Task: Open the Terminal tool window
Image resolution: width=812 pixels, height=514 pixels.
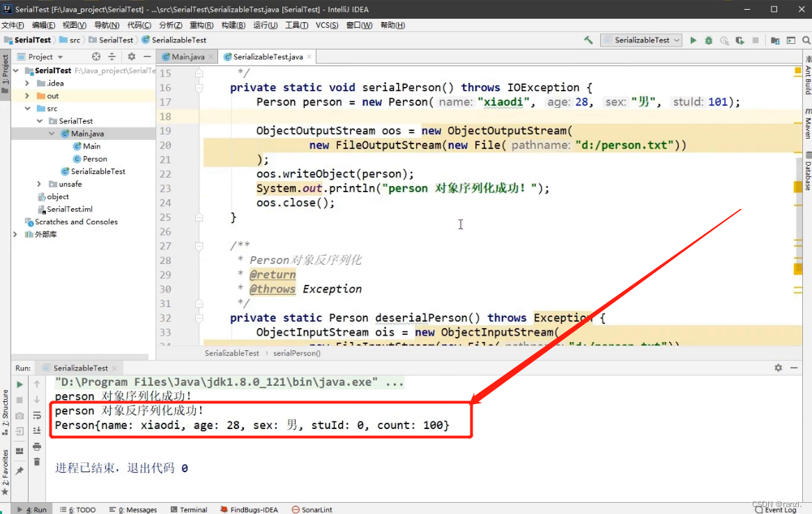Action: click(x=189, y=509)
